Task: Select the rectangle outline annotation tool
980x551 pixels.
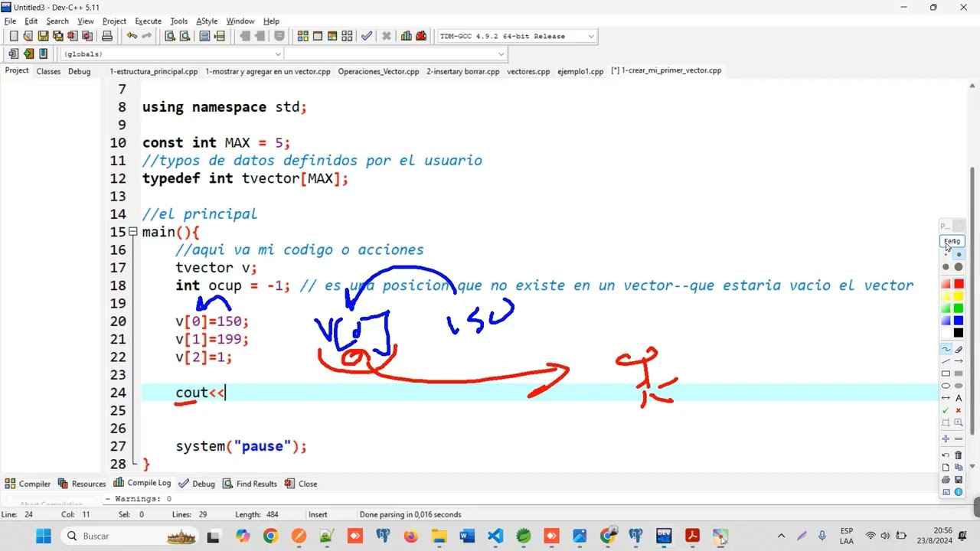Action: click(x=946, y=373)
